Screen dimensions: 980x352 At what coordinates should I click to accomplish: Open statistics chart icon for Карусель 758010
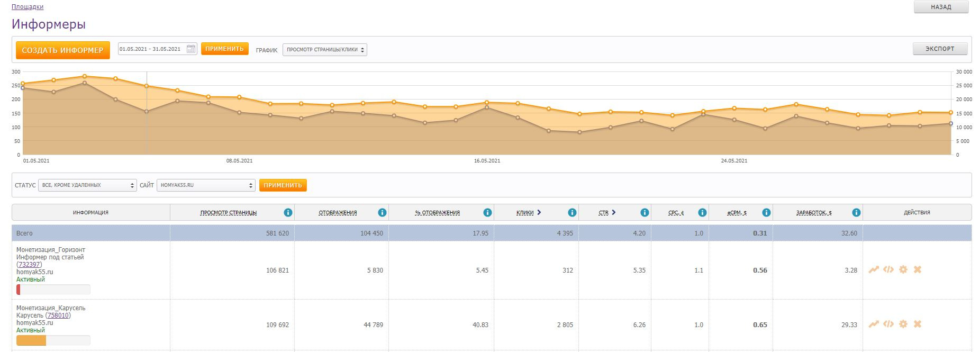[874, 324]
